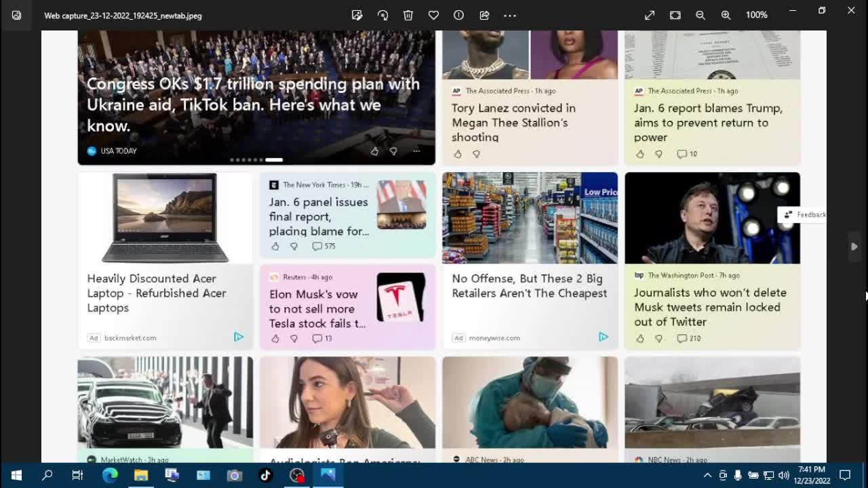
Task: Click the Tesla logo thumbnail
Action: pyautogui.click(x=401, y=298)
